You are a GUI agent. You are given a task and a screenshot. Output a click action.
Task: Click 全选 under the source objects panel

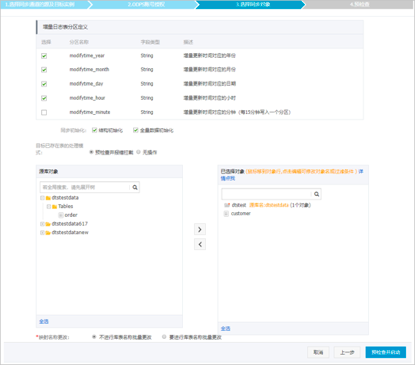(x=44, y=322)
